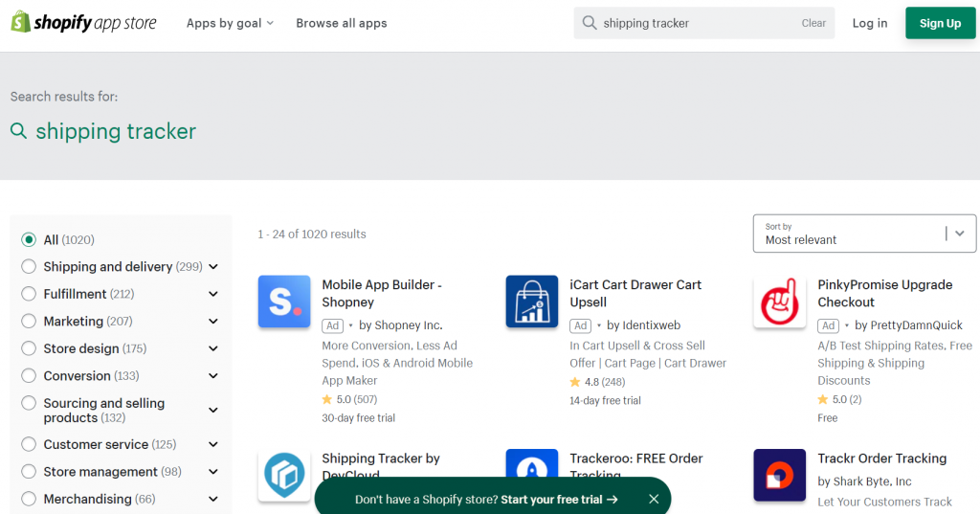Open the iCart Cart Drawer app icon
This screenshot has height=514, width=980.
pyautogui.click(x=532, y=302)
